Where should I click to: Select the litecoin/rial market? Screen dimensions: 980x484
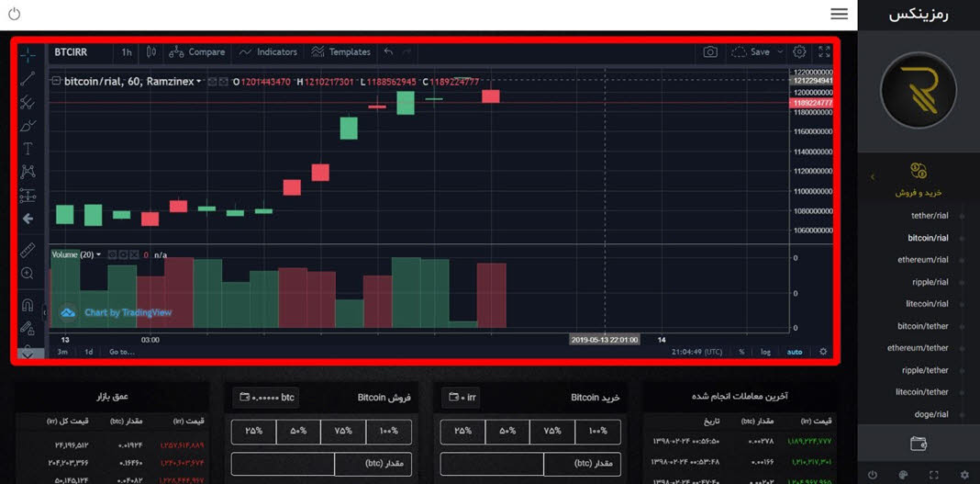click(x=928, y=304)
